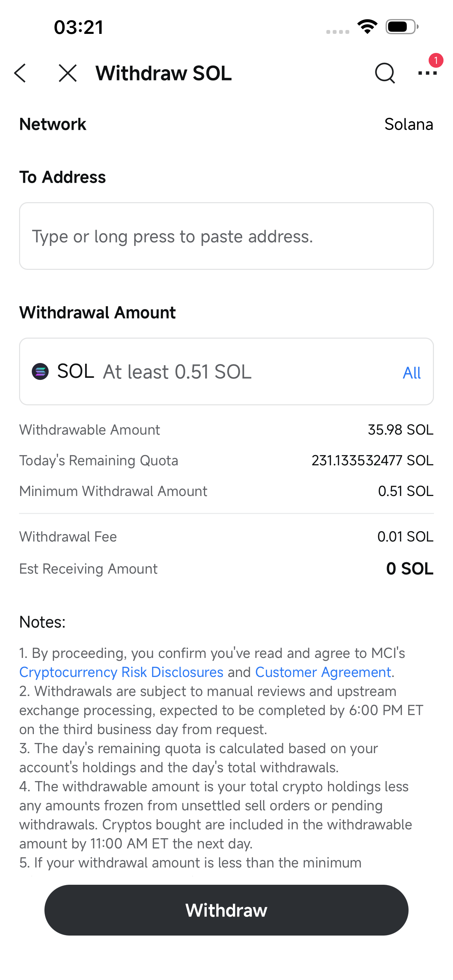Tap the battery status icon

(x=402, y=26)
